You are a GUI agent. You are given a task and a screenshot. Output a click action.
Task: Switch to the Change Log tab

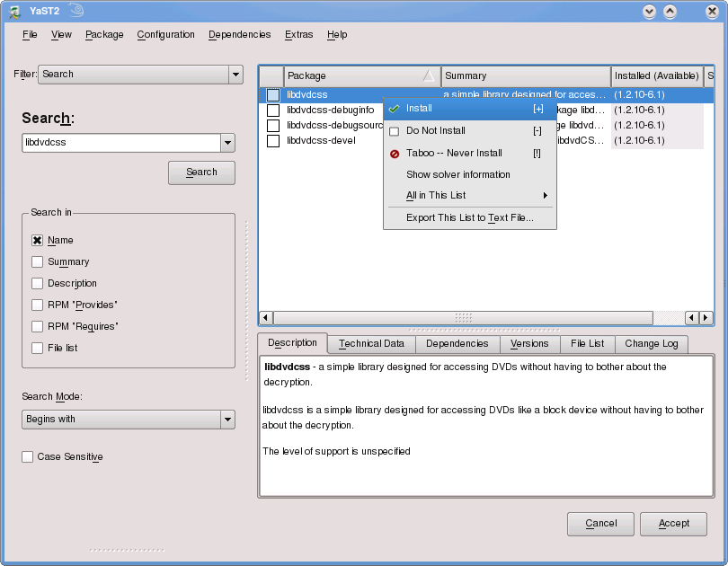[x=652, y=344]
